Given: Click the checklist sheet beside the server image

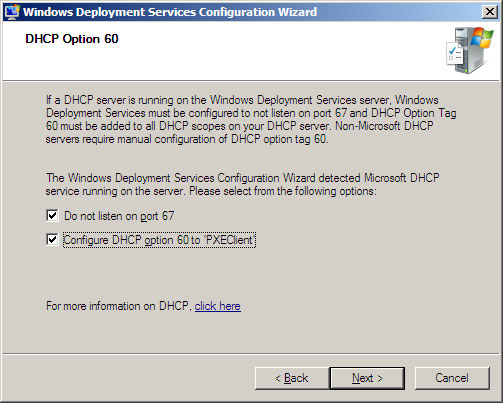Looking at the screenshot, I should pos(455,55).
